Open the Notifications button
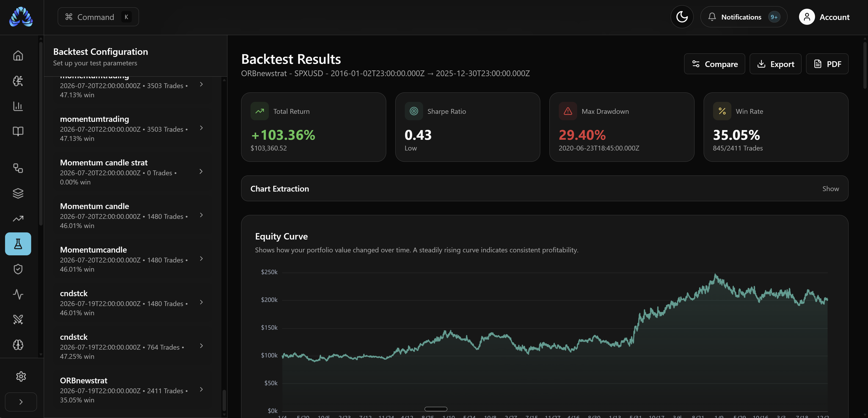868x418 pixels. [x=744, y=17]
